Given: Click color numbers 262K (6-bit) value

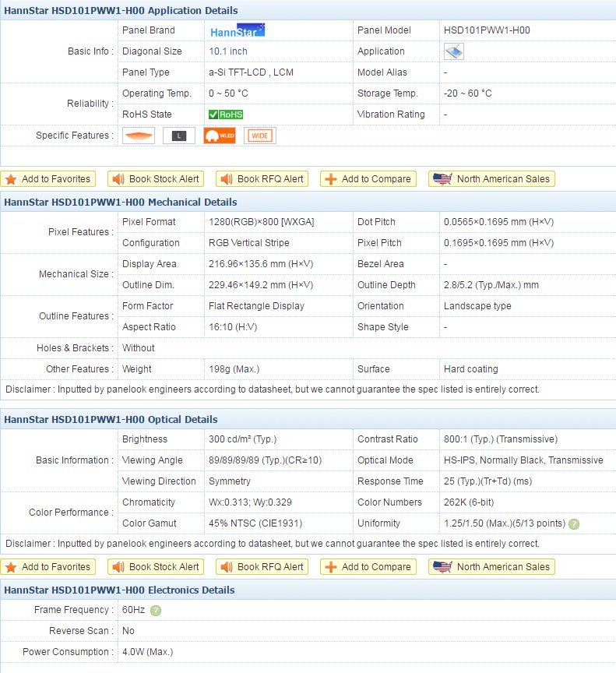Looking at the screenshot, I should (469, 502).
